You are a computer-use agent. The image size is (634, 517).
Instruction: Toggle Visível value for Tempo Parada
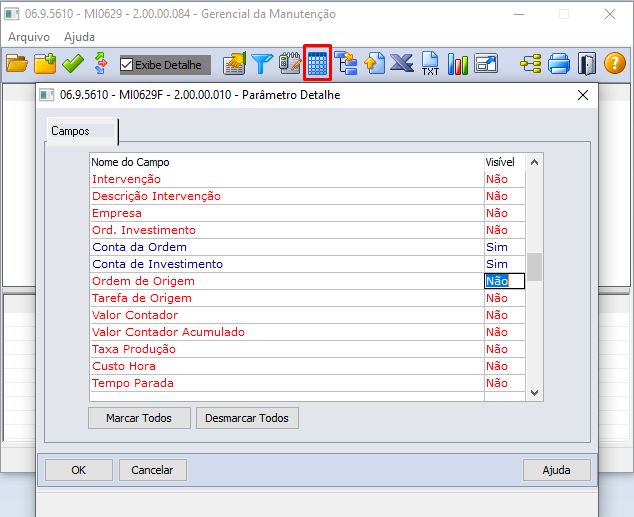[x=504, y=383]
